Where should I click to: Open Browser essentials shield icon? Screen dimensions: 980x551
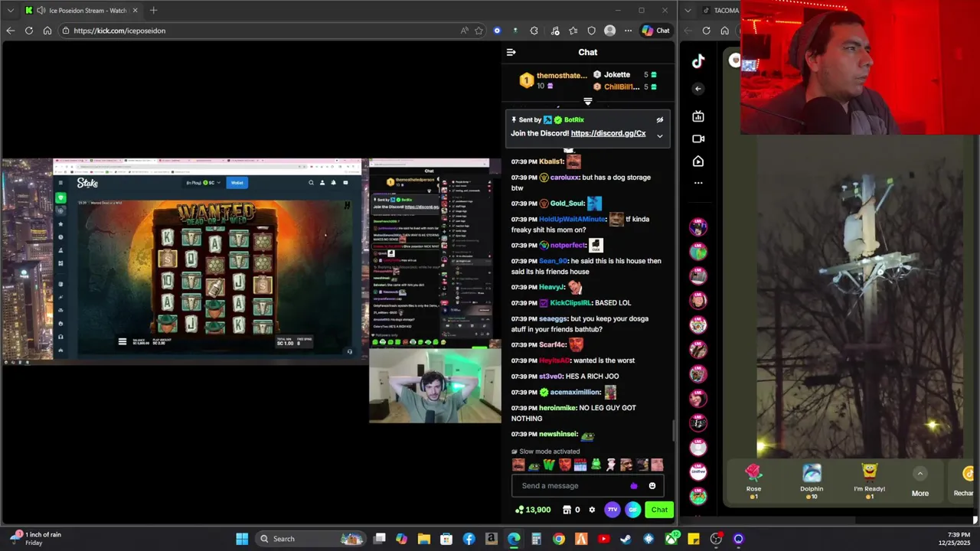click(x=591, y=31)
